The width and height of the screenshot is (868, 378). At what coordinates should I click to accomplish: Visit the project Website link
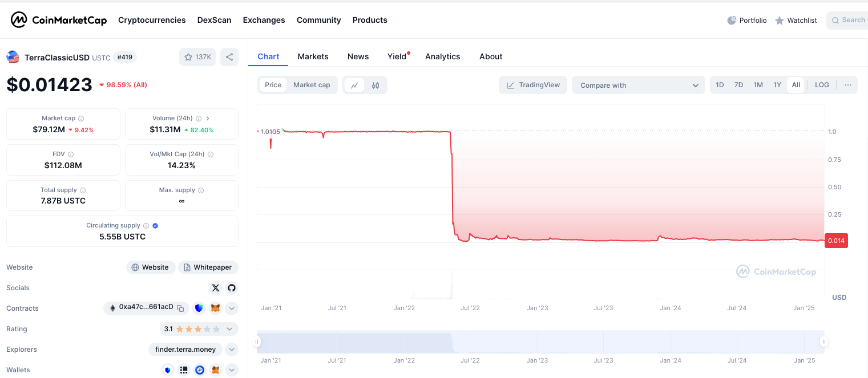point(151,267)
